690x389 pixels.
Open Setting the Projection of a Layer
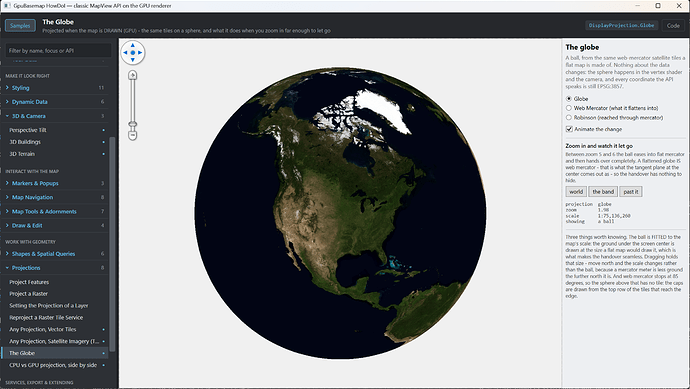pyautogui.click(x=55, y=305)
